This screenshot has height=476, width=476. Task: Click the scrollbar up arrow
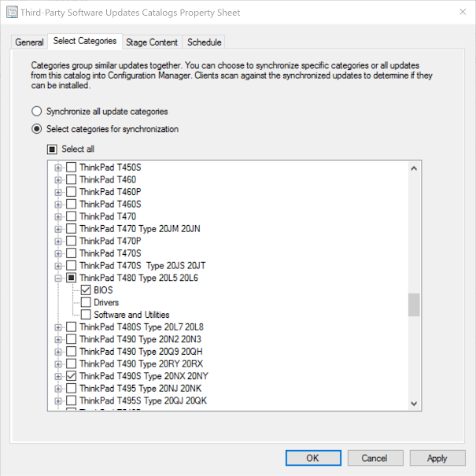(x=414, y=168)
